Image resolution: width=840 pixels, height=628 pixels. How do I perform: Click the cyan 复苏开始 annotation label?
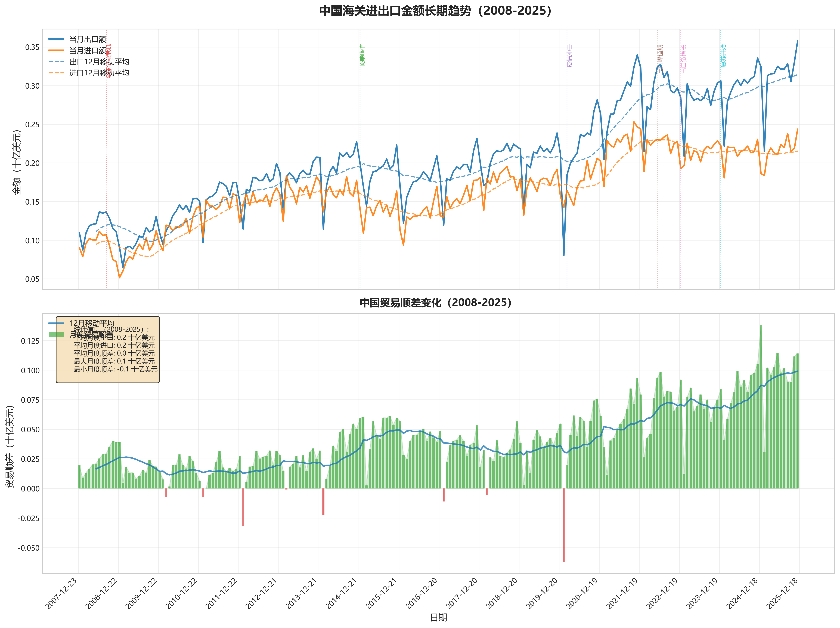[723, 56]
